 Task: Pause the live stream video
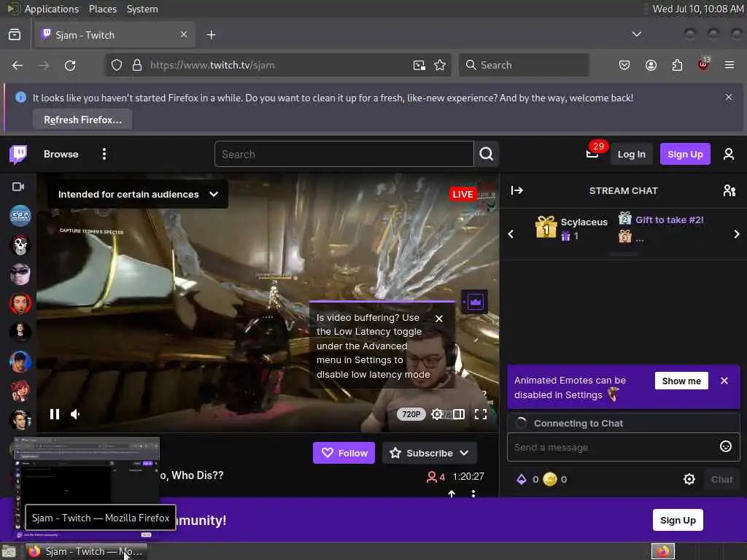click(55, 414)
